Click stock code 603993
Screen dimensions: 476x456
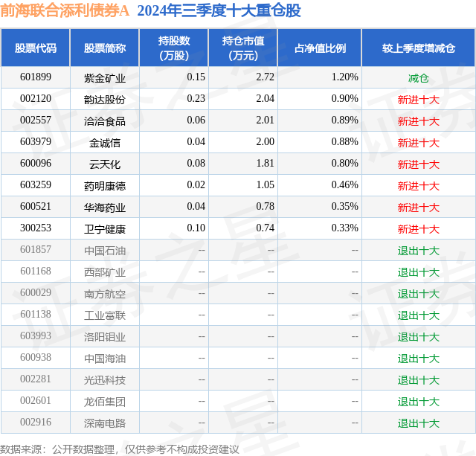(x=36, y=335)
